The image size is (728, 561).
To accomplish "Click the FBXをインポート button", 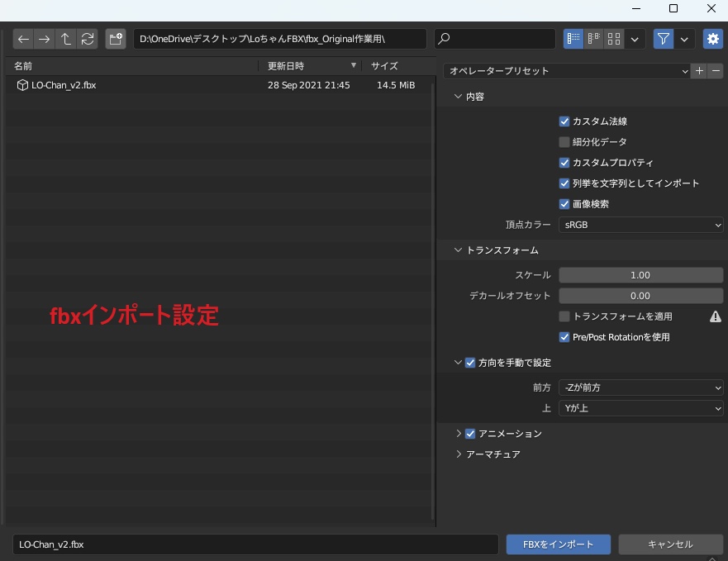I will coord(558,544).
